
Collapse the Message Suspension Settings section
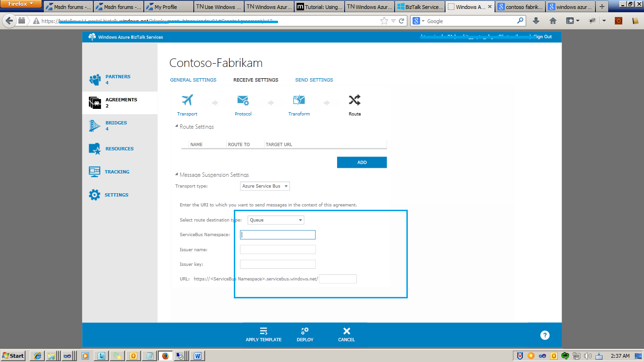176,174
